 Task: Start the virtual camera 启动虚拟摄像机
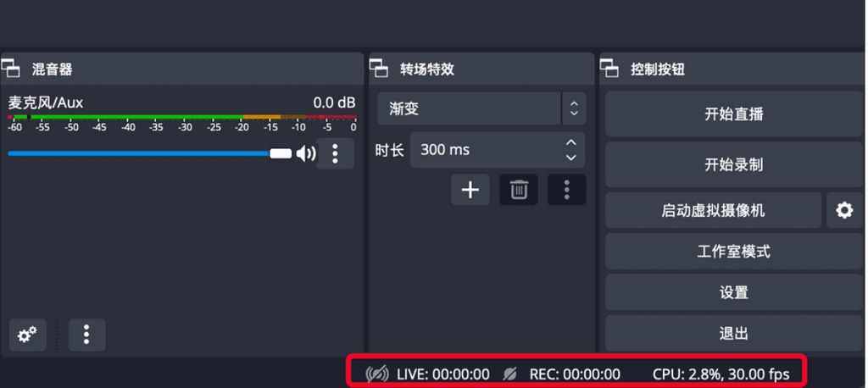(x=713, y=210)
